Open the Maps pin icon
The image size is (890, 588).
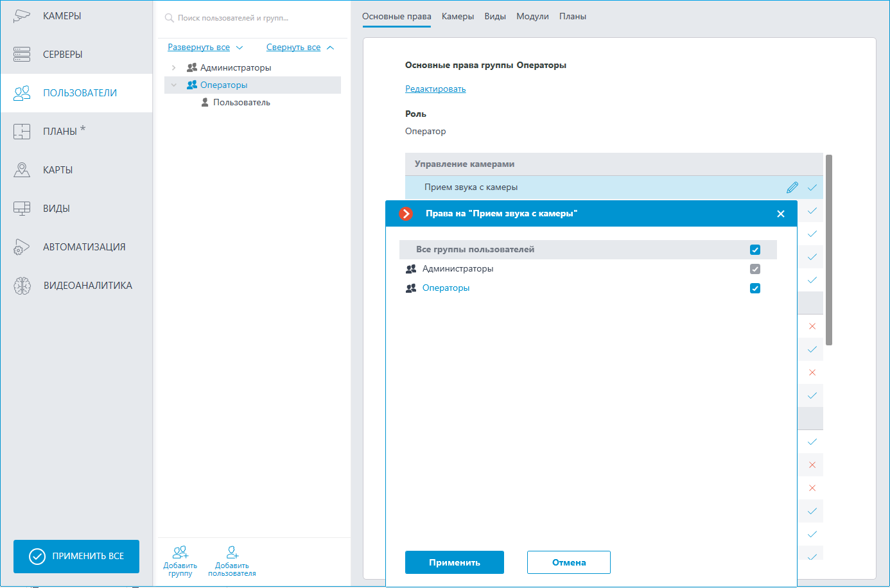tap(22, 170)
